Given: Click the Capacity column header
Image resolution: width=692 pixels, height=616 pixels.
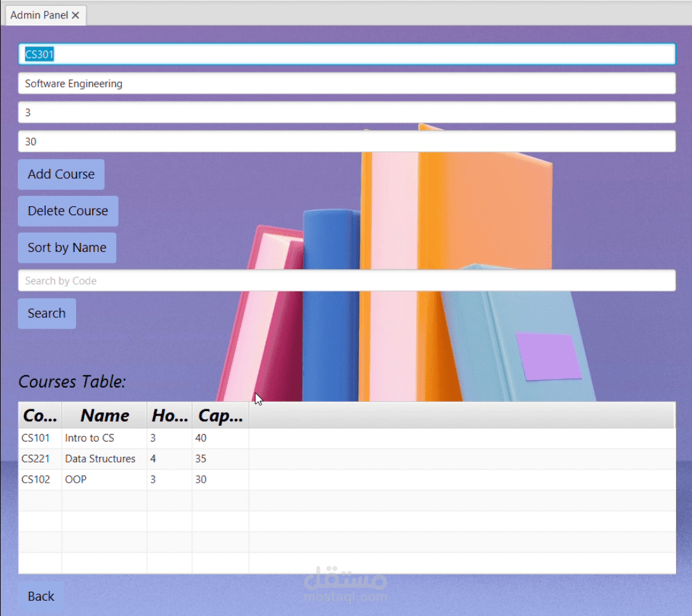Looking at the screenshot, I should coord(219,416).
